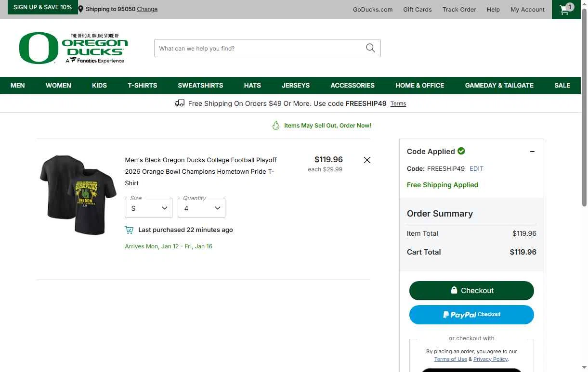588x372 pixels.
Task: Click the location pin shipping icon
Action: [81, 9]
